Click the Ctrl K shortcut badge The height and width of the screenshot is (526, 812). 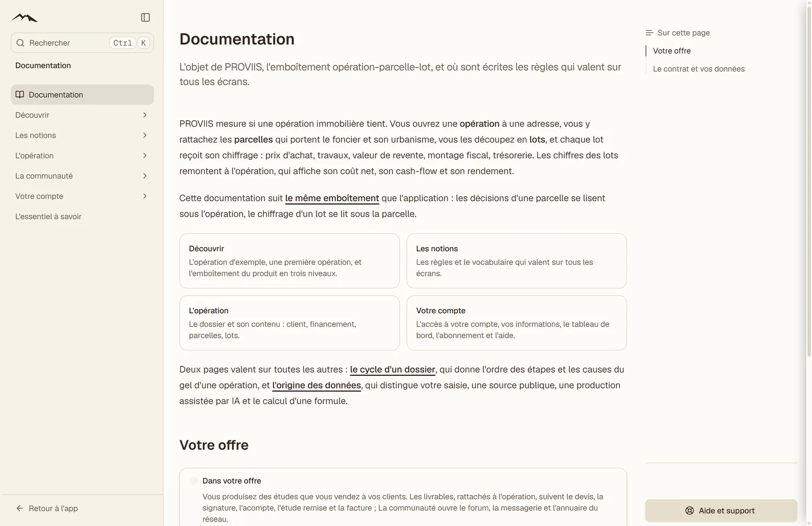pyautogui.click(x=129, y=43)
